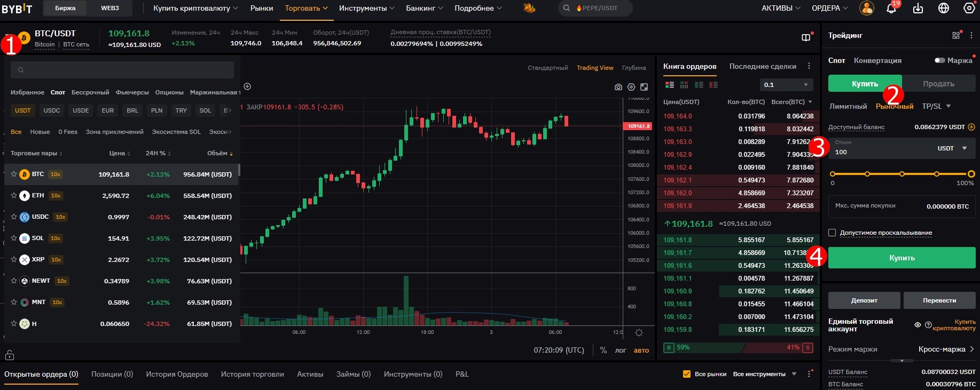Click the user profile avatar icon
Image resolution: width=980 pixels, height=390 pixels.
coord(866,8)
